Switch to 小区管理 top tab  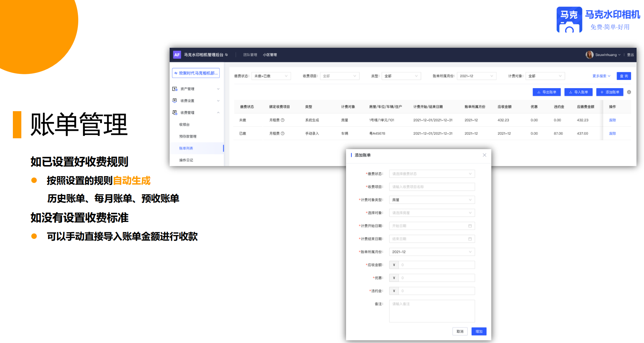point(270,55)
